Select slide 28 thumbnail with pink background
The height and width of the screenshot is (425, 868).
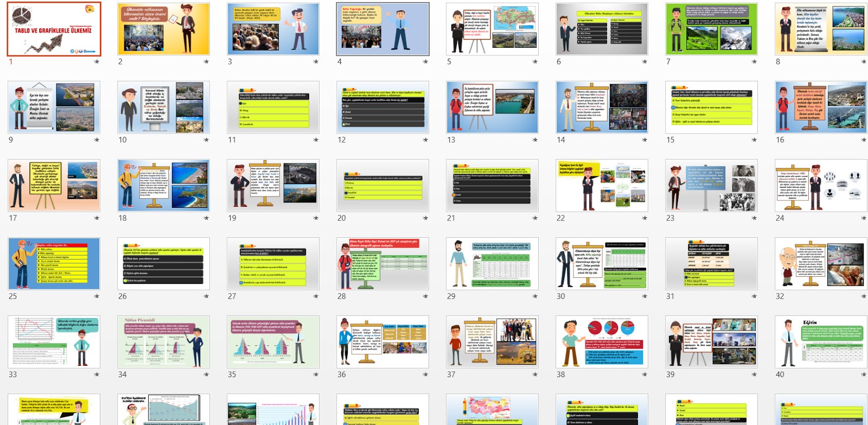383,264
